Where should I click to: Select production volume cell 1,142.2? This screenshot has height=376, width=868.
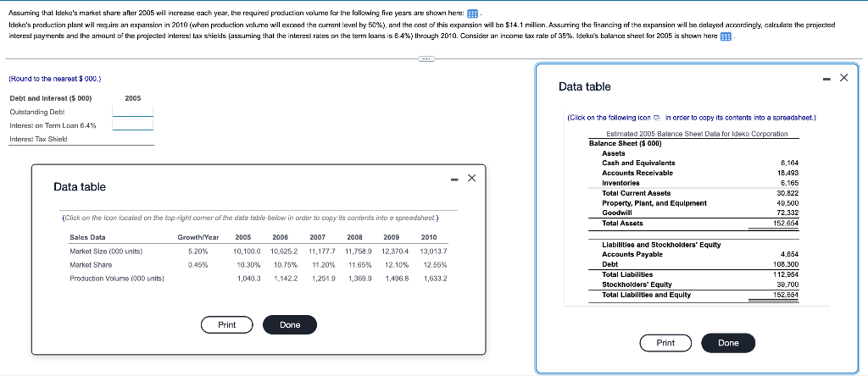287,279
